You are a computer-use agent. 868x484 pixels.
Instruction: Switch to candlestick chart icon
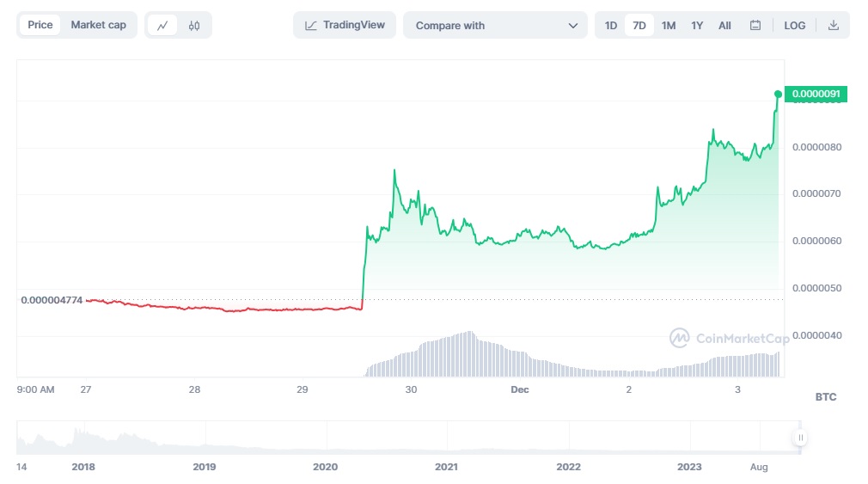(194, 26)
